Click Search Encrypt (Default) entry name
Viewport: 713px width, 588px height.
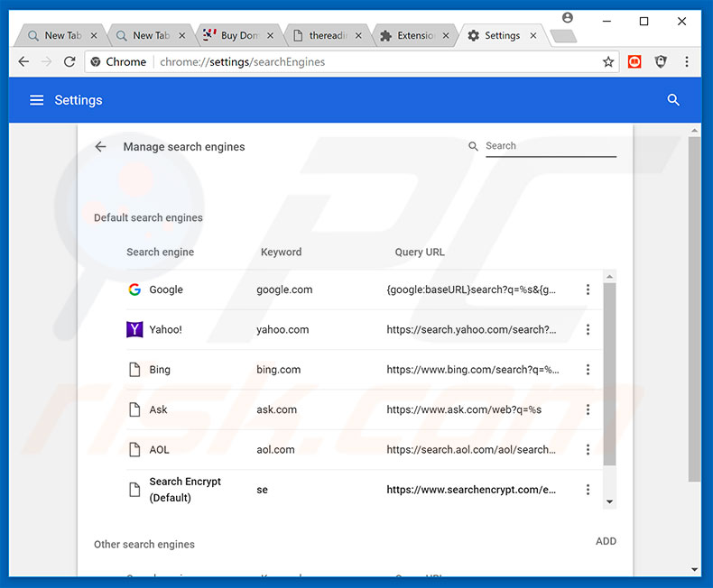tap(185, 490)
